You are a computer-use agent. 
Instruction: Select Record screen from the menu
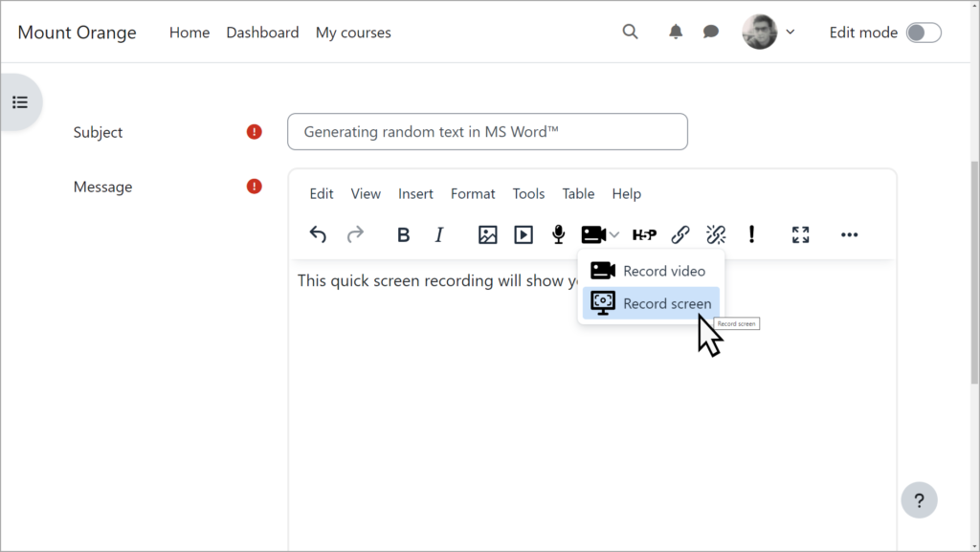point(664,303)
